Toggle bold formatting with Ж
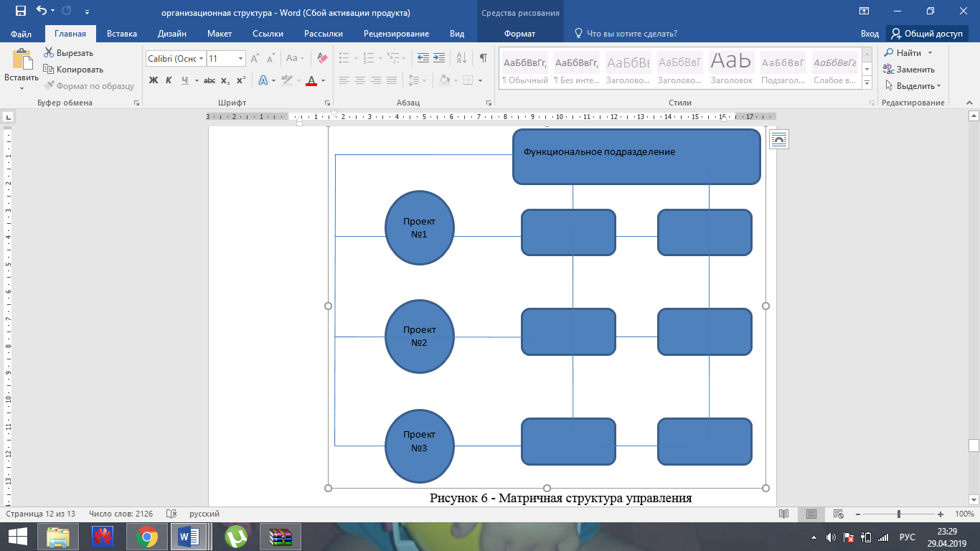The image size is (980, 551). click(153, 80)
